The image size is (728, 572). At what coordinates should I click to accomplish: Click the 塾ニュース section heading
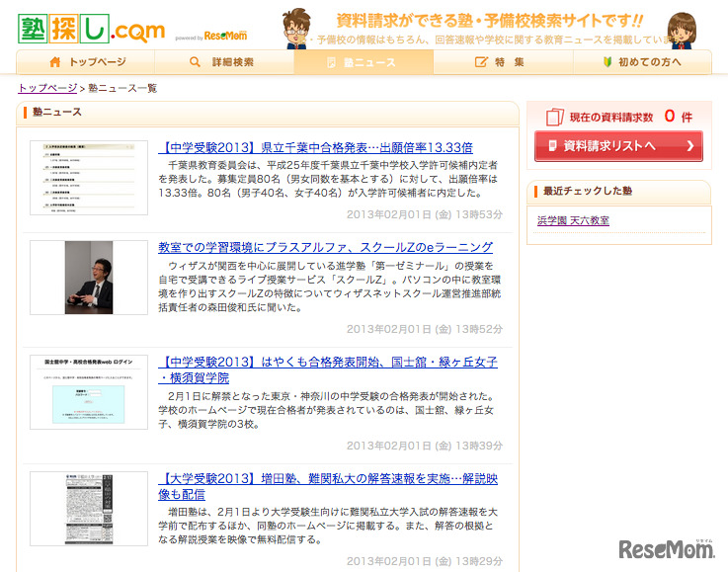pos(56,112)
